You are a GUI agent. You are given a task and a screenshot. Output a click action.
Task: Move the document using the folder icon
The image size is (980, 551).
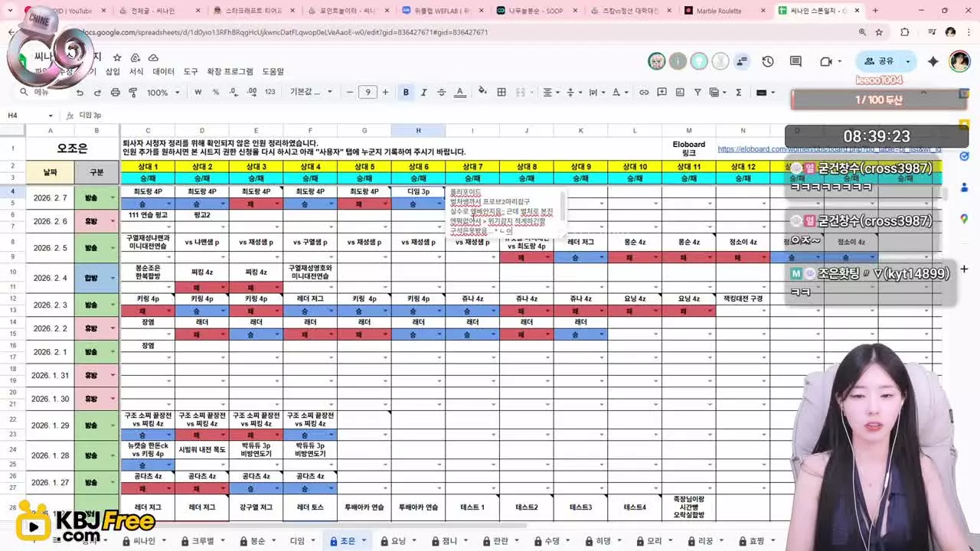pyautogui.click(x=136, y=57)
